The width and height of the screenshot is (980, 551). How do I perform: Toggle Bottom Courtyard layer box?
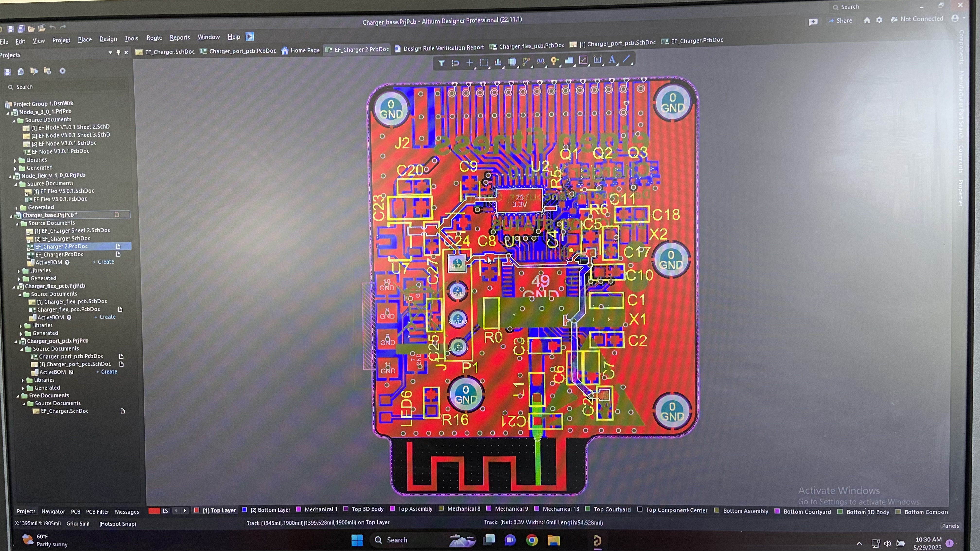[777, 511]
